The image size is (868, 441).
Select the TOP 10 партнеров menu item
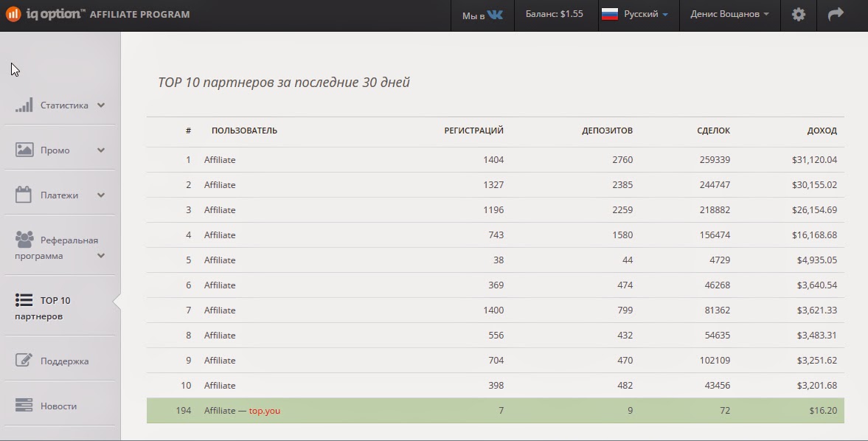pyautogui.click(x=55, y=308)
